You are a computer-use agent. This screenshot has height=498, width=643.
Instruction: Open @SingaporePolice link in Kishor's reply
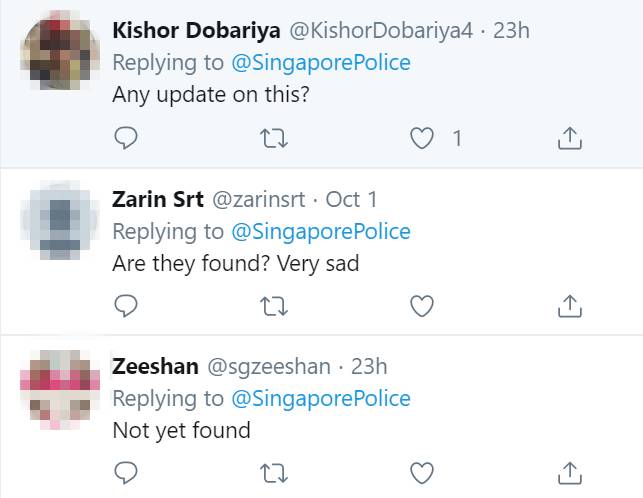321,63
